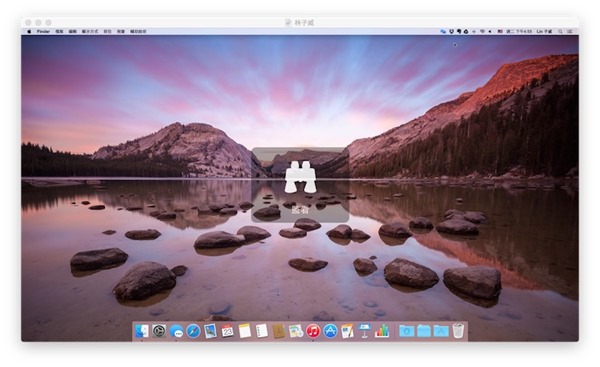This screenshot has width=600, height=367.
Task: Open the Trash in the Dock
Action: (x=458, y=331)
